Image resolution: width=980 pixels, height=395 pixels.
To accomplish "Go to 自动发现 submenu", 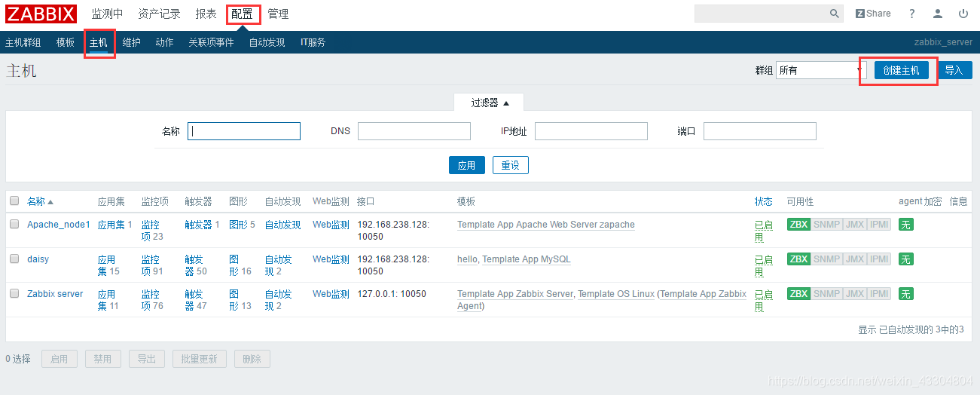I will (x=267, y=42).
